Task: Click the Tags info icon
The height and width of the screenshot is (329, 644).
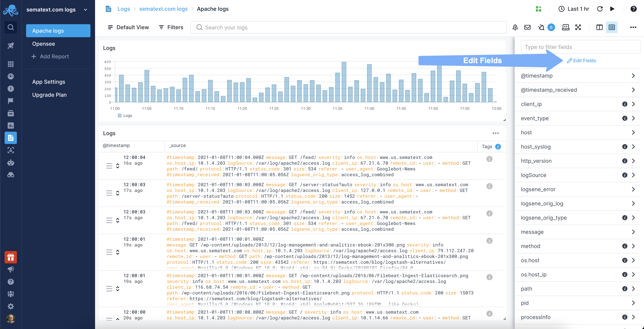Action: tap(498, 147)
